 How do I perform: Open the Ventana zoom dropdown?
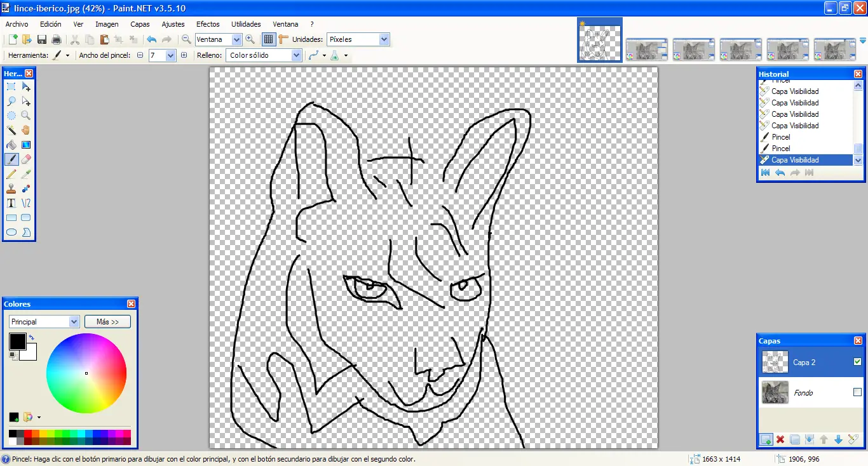pyautogui.click(x=237, y=39)
